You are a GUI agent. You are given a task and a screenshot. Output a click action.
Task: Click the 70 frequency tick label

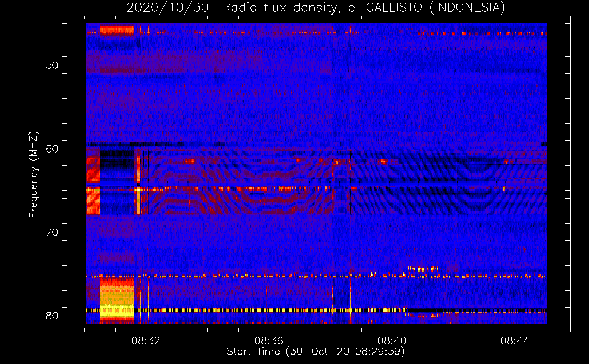[x=52, y=232]
